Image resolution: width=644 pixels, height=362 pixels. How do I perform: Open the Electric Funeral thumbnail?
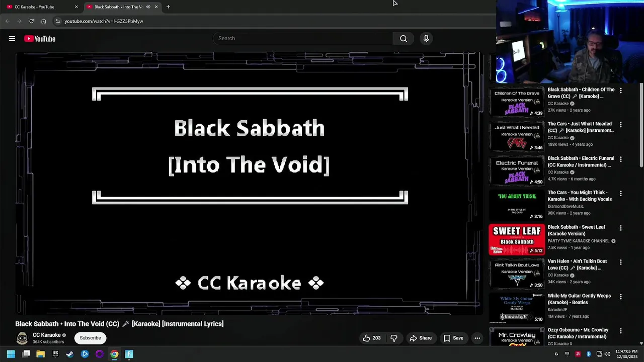517,171
